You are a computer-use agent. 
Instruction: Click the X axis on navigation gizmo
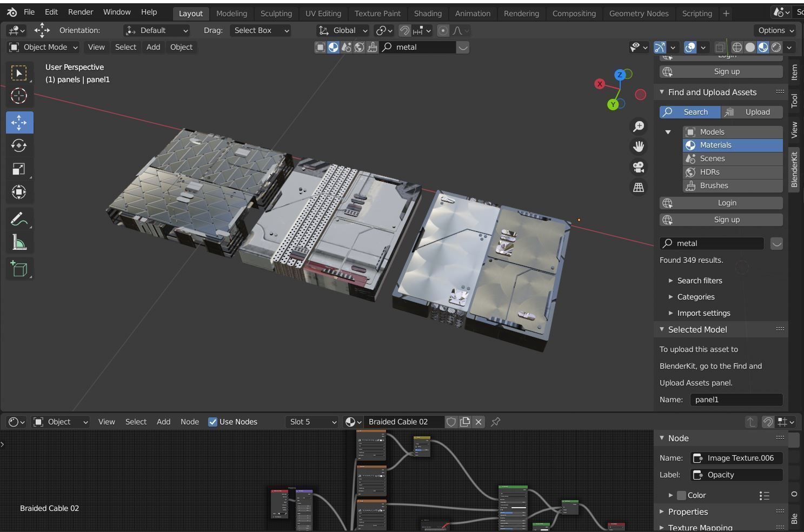(600, 84)
